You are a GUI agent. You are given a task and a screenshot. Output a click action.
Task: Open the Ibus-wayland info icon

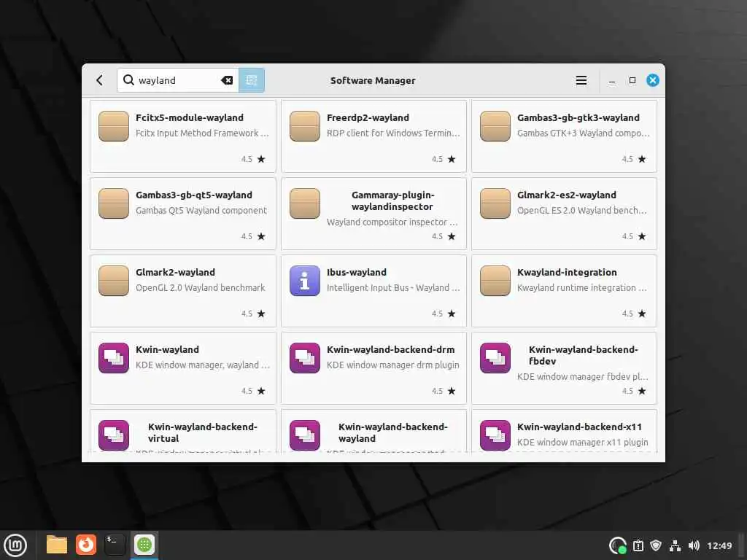304,281
